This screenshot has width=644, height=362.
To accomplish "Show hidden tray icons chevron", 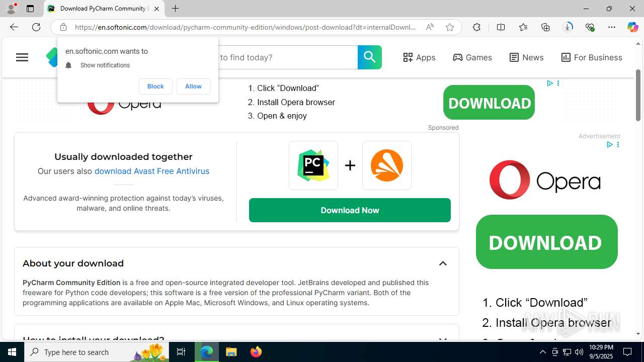I will 542,352.
